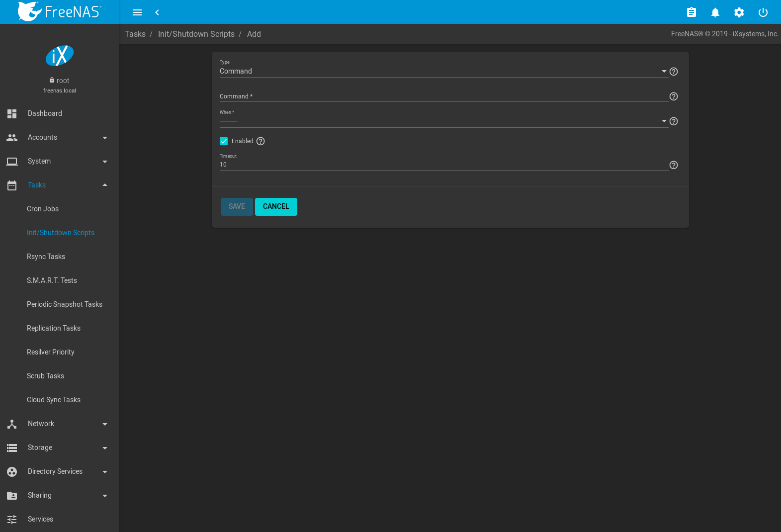Open the alerts bell icon
This screenshot has width=781, height=532.
[715, 12]
